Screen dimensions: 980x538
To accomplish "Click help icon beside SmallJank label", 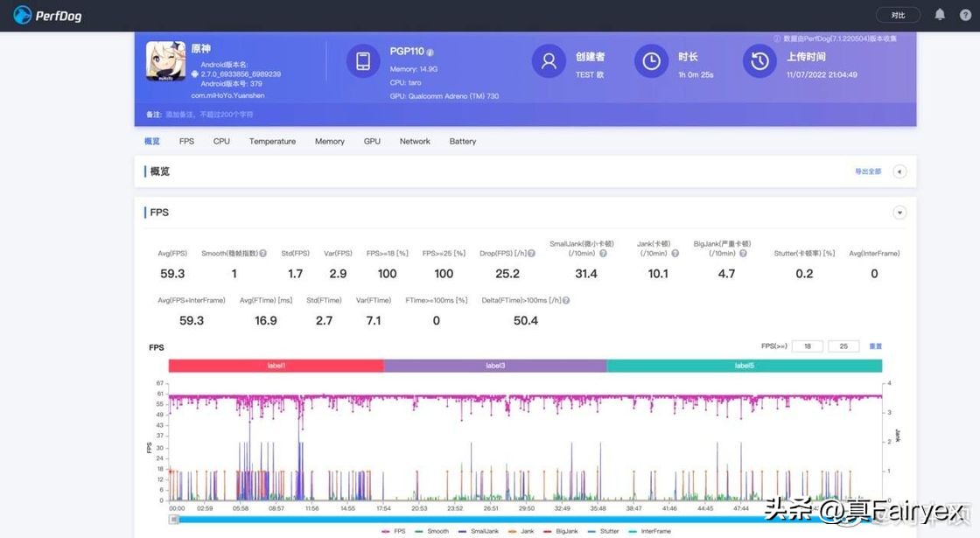I will tap(602, 254).
